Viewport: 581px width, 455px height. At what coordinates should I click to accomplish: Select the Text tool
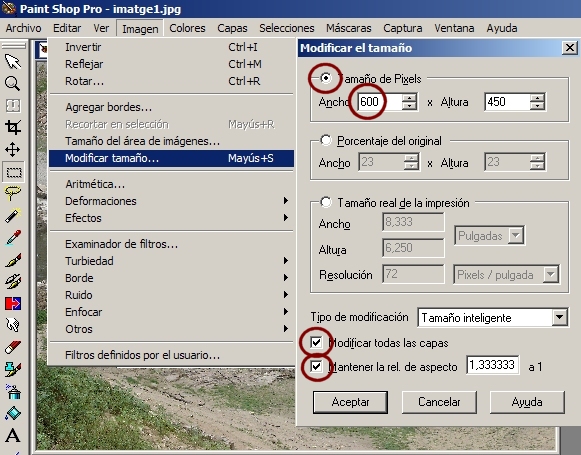click(x=13, y=435)
